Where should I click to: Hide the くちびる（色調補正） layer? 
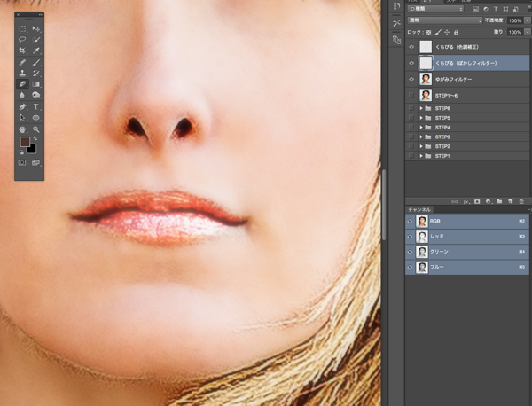411,47
